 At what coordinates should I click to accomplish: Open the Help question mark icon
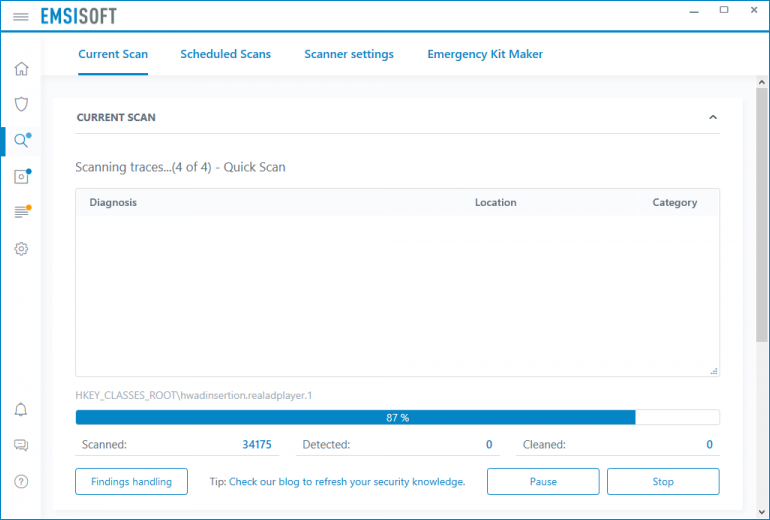point(21,482)
